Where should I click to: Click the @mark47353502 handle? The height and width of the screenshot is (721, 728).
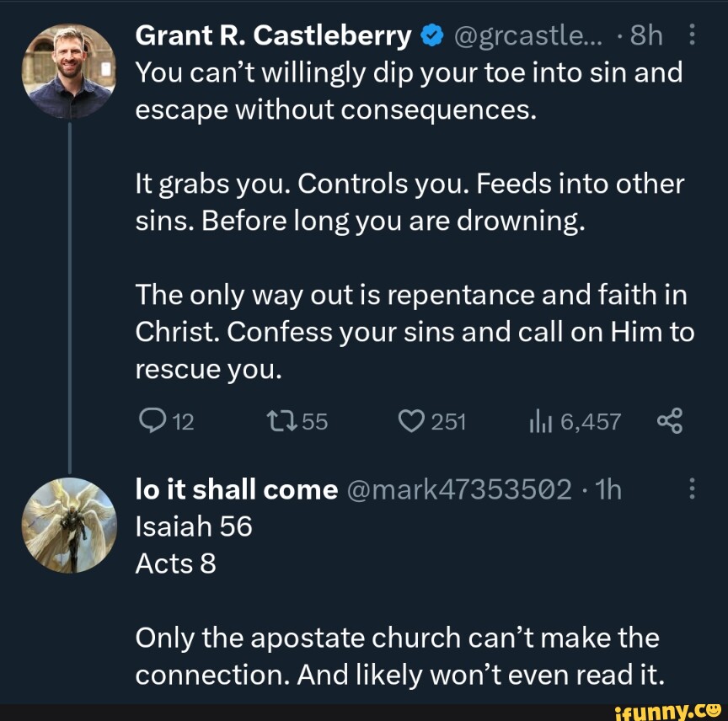tap(460, 489)
